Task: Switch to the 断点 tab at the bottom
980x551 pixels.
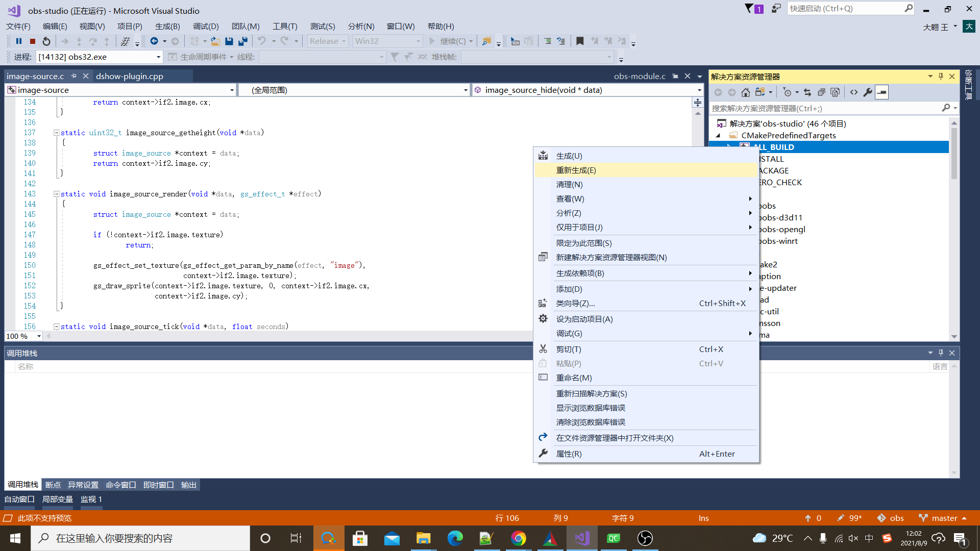Action: 53,485
